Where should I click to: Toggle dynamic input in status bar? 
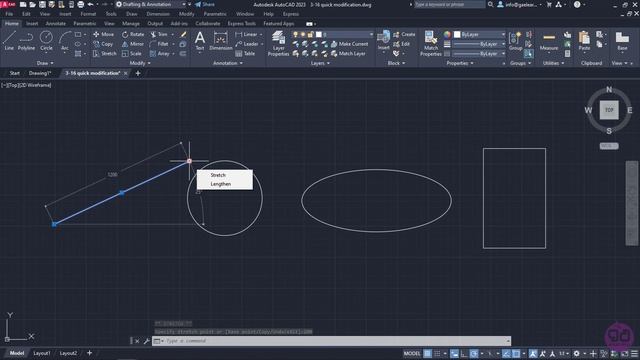454,353
